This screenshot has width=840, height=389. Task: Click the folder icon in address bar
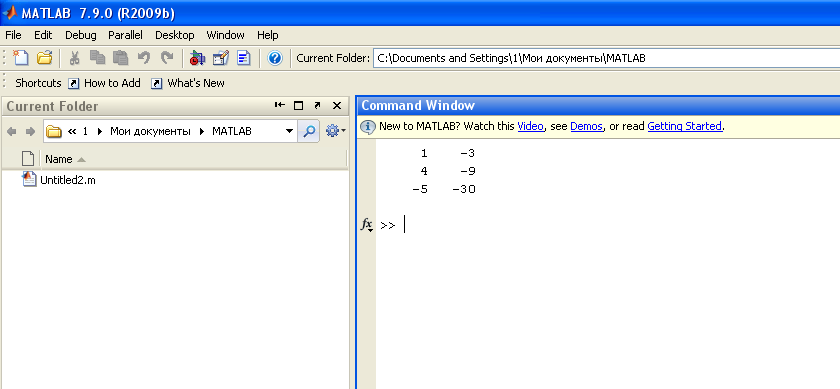tap(54, 131)
